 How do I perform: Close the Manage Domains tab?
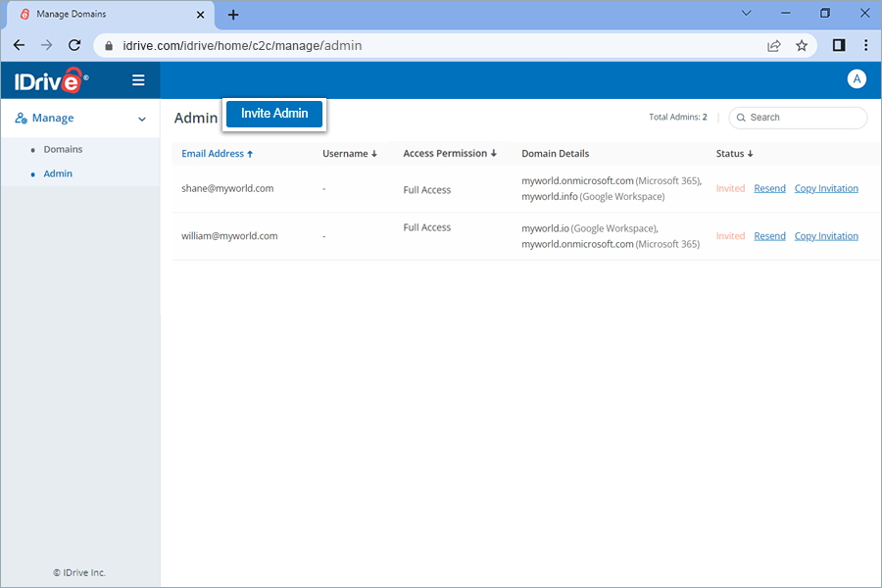[200, 16]
